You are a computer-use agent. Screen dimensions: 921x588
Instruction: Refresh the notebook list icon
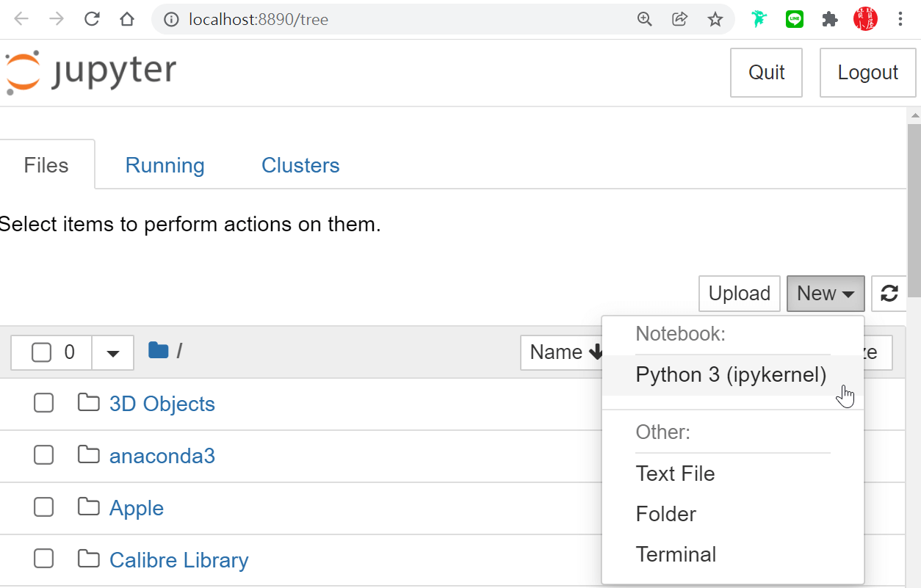coord(889,294)
